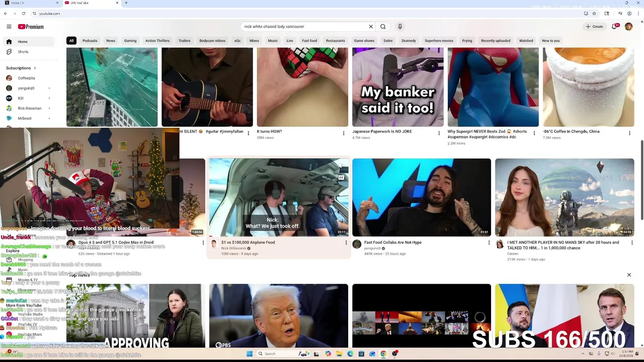
Task: Clear the search box text
Action: 371,27
